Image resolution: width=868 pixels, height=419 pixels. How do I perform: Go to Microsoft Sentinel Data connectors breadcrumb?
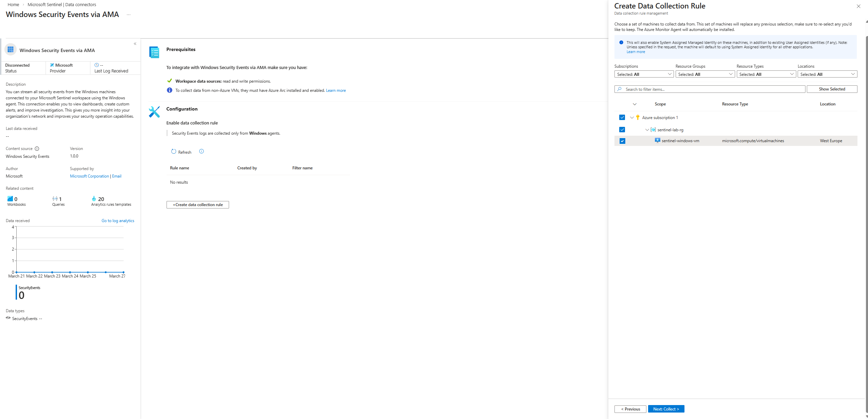(x=62, y=4)
